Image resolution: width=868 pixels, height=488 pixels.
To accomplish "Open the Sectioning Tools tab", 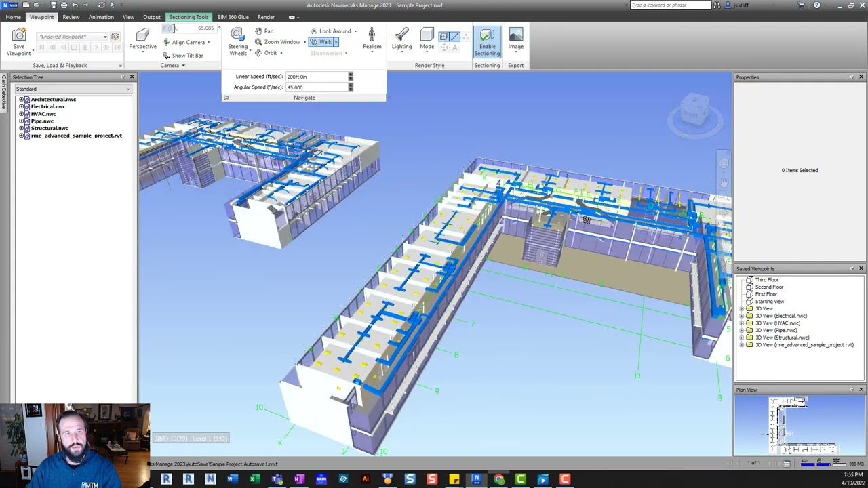I will pos(189,17).
